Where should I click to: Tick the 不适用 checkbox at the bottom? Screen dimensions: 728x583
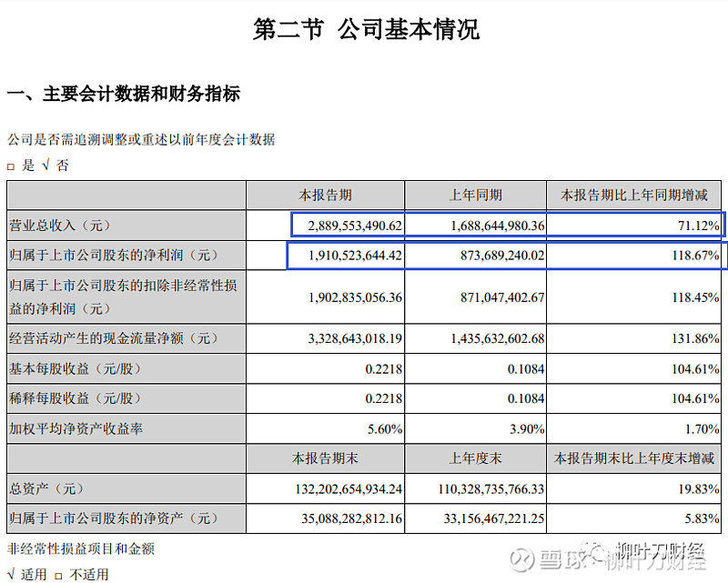58,577
